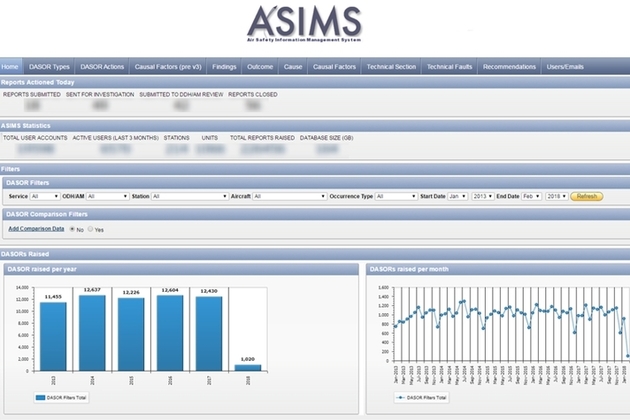Click the 2015 bar showing 12,226
This screenshot has width=630, height=420.
point(131,334)
